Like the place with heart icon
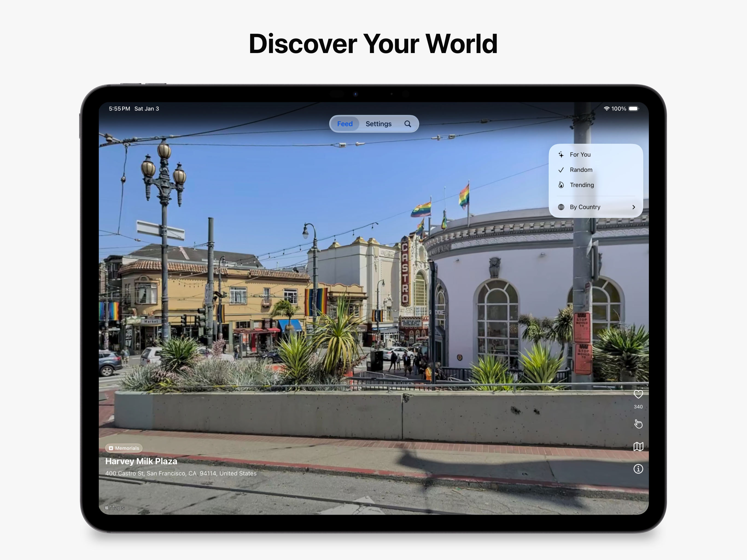This screenshot has width=747, height=560. click(x=638, y=394)
